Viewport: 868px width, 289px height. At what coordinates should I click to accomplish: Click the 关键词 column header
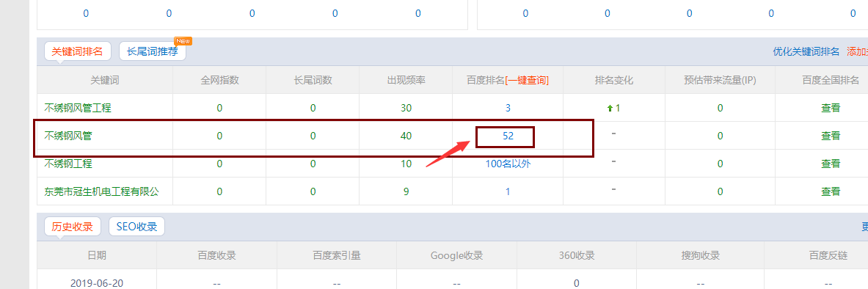coord(105,80)
